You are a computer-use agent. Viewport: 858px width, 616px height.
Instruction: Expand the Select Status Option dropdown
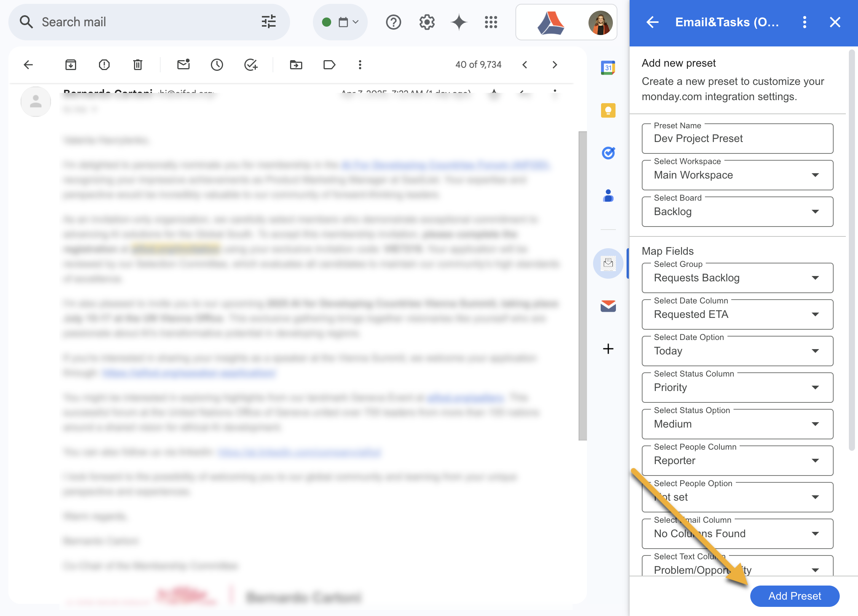point(737,424)
